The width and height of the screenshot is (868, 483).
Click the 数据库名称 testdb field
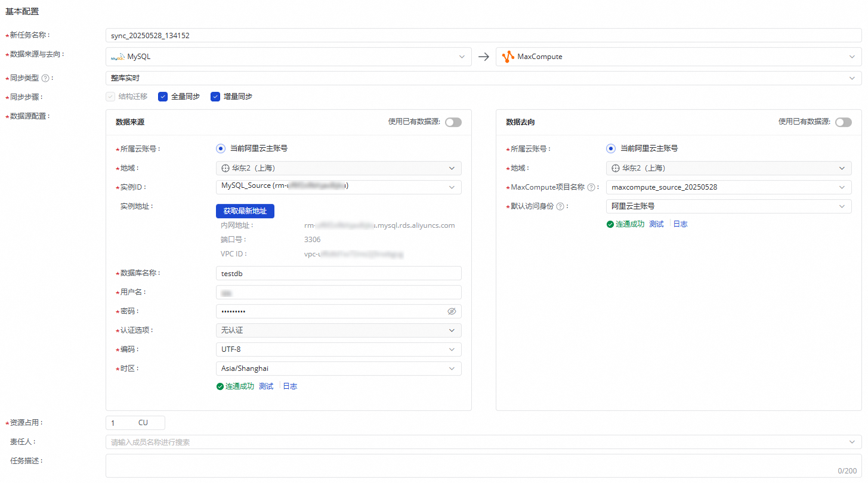coord(338,273)
